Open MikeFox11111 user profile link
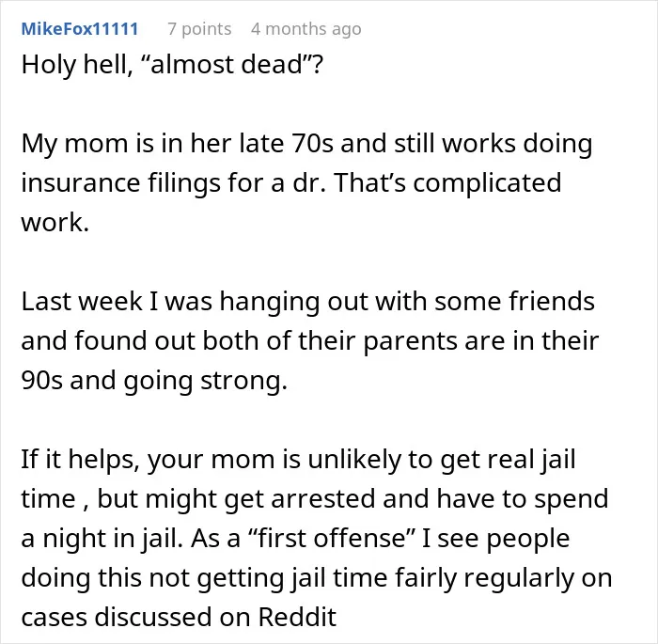This screenshot has width=658, height=644. (x=80, y=29)
